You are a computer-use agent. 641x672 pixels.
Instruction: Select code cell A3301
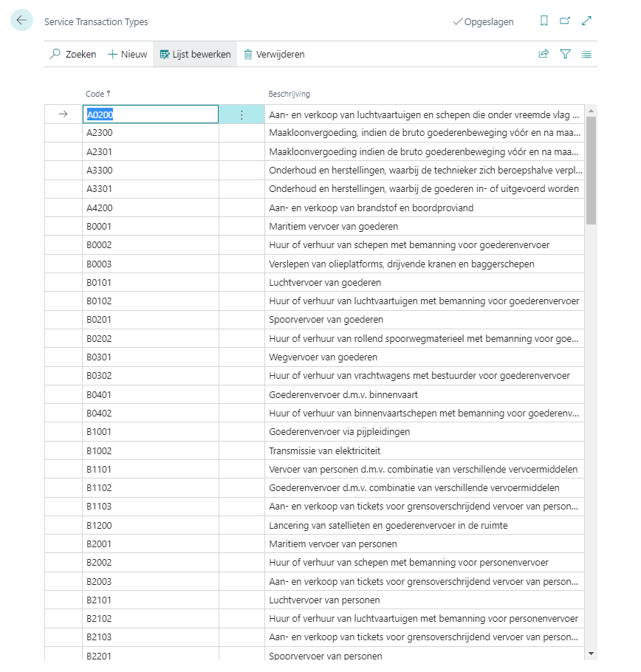pos(151,189)
